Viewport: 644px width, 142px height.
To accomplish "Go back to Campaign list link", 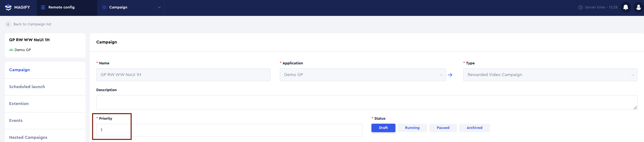I will point(32,24).
